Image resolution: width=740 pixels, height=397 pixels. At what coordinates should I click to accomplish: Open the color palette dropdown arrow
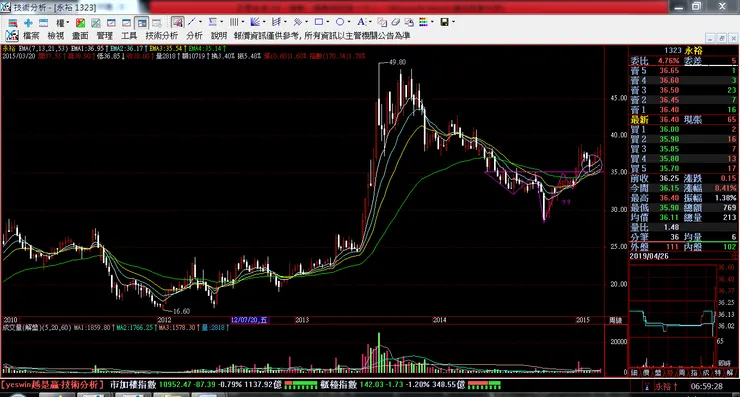coord(432,22)
